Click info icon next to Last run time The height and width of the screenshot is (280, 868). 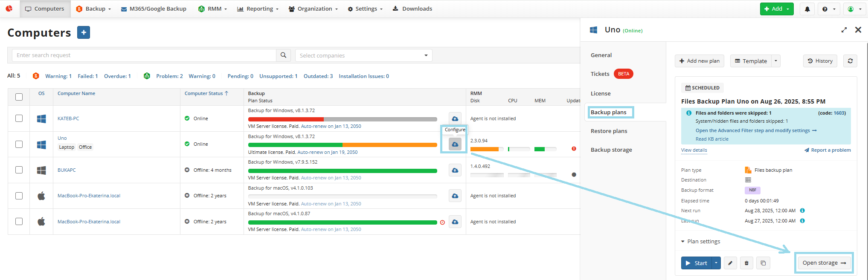802,221
